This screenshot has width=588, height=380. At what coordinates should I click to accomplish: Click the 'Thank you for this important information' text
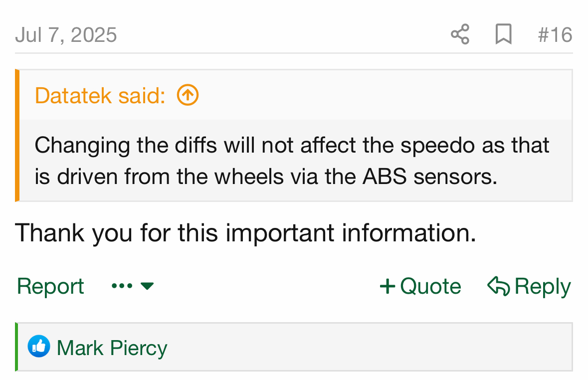click(x=246, y=233)
